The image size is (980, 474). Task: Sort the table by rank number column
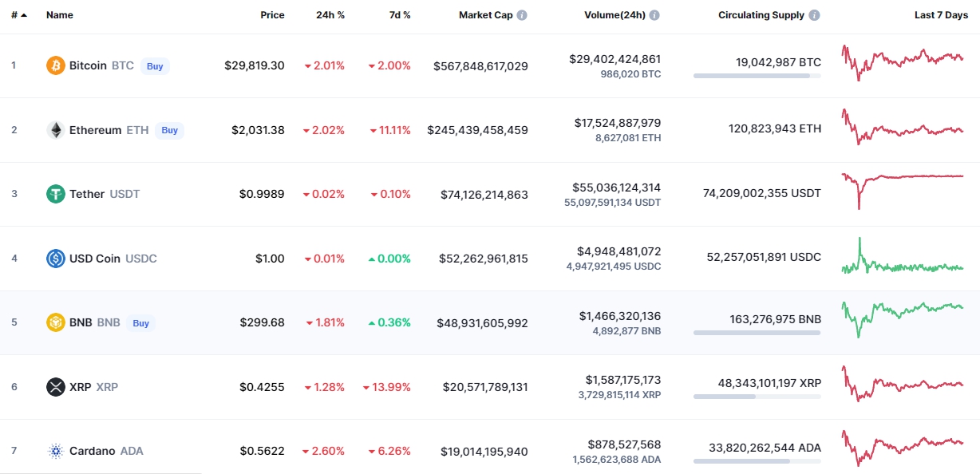[19, 15]
